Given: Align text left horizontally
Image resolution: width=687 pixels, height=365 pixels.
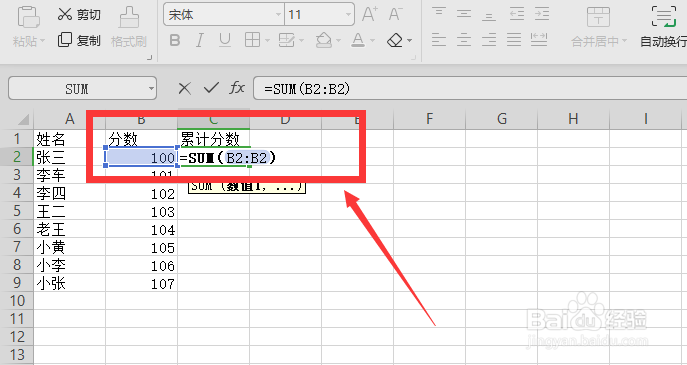Looking at the screenshot, I should [x=439, y=40].
